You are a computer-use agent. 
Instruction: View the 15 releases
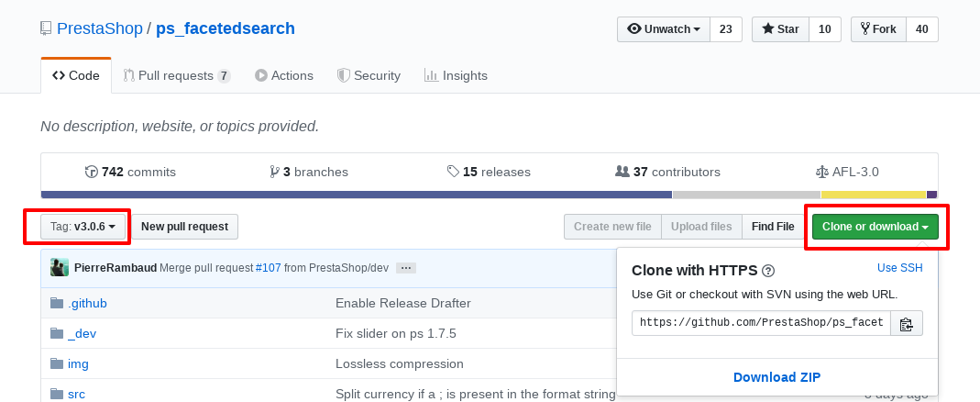[x=489, y=172]
